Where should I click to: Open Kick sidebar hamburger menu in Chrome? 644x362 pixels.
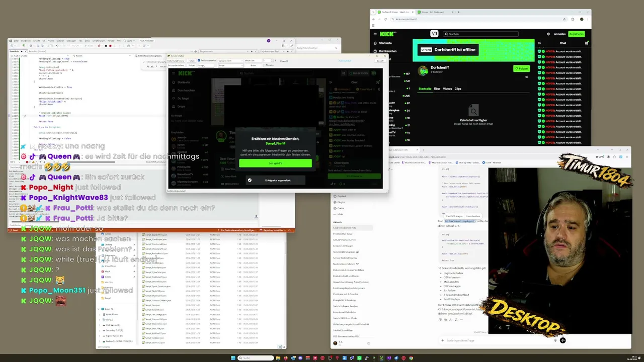point(375,34)
